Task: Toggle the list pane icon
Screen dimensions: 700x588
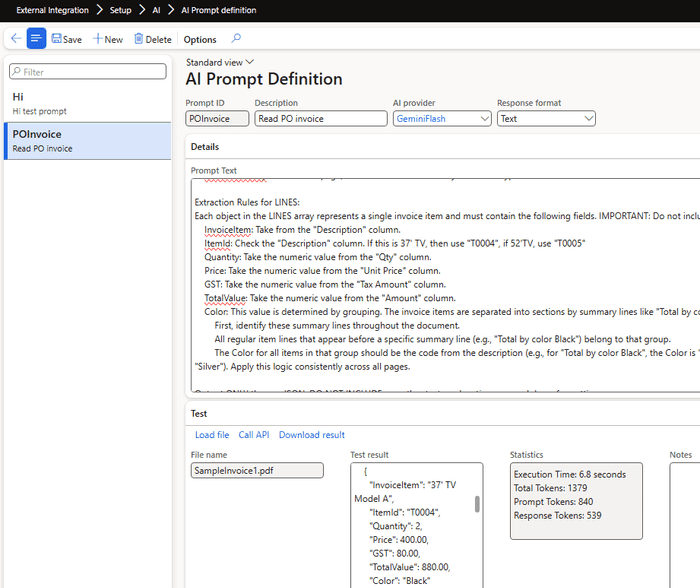Action: [x=36, y=39]
